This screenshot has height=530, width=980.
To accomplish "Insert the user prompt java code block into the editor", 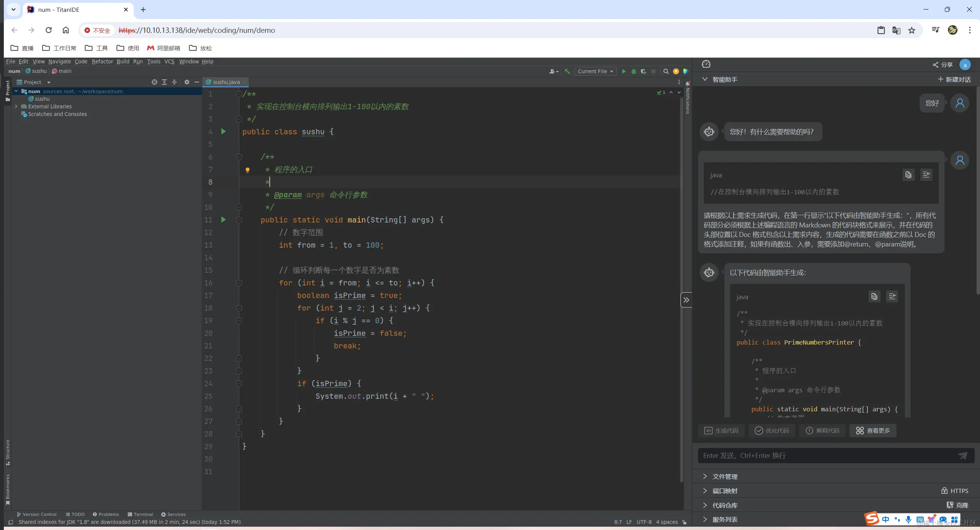I will (926, 175).
